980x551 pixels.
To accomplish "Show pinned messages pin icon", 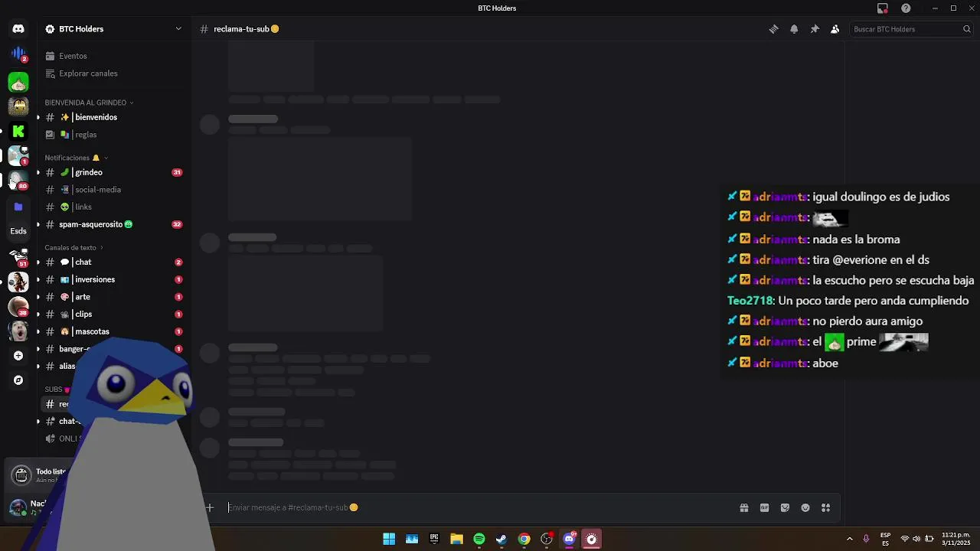I will click(x=815, y=29).
